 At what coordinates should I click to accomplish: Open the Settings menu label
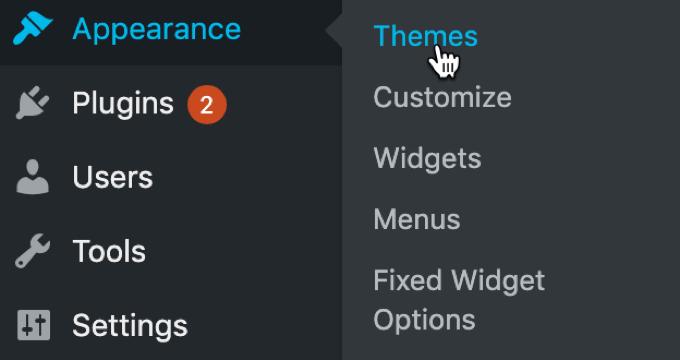tap(130, 326)
